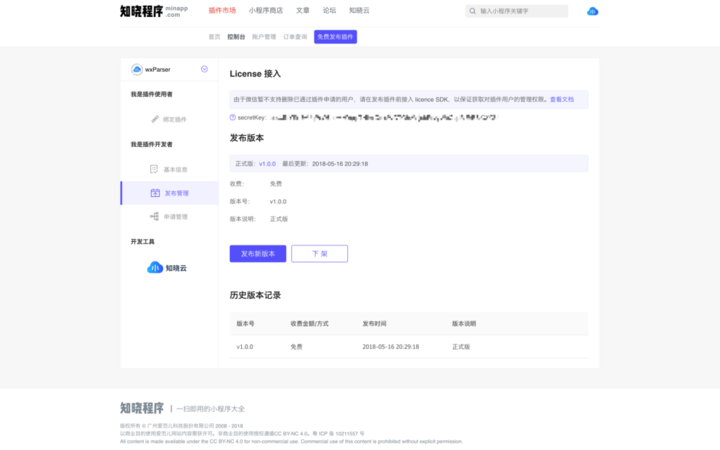The image size is (720, 450).
Task: Click the 免费发布插件 button
Action: click(335, 37)
